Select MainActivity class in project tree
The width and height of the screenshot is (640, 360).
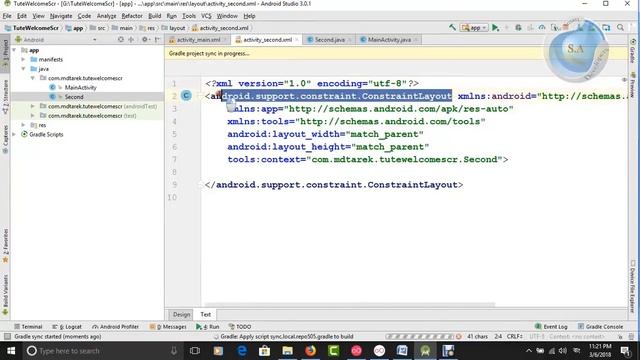[x=80, y=87]
